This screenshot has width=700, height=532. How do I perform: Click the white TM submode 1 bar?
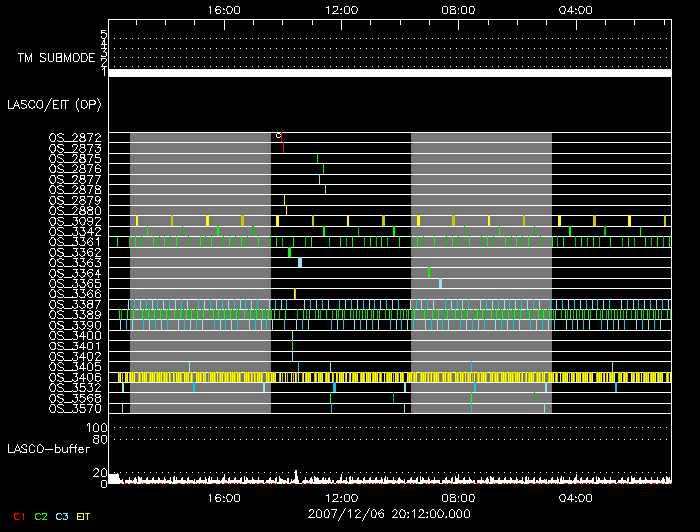(389, 73)
